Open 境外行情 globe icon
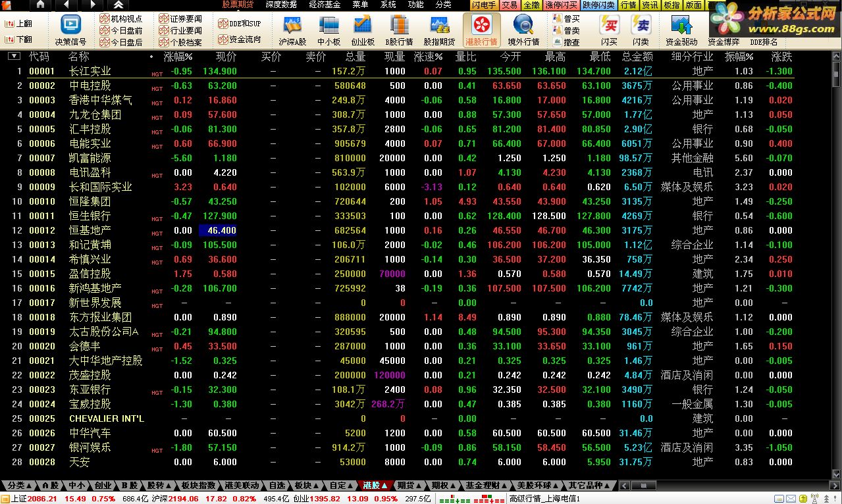The image size is (842, 504). click(523, 25)
